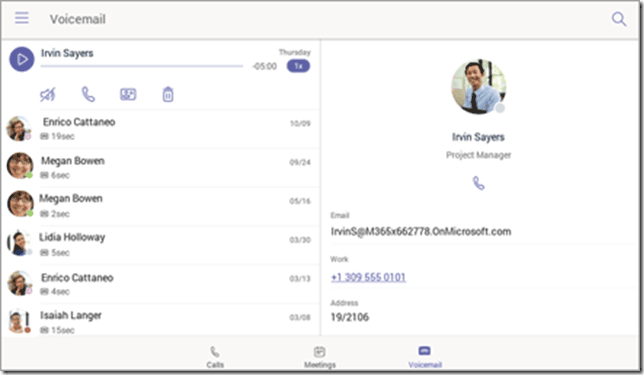This screenshot has width=644, height=375.
Task: Call Irvin Sayers from contact details phone icon
Action: coord(478,183)
